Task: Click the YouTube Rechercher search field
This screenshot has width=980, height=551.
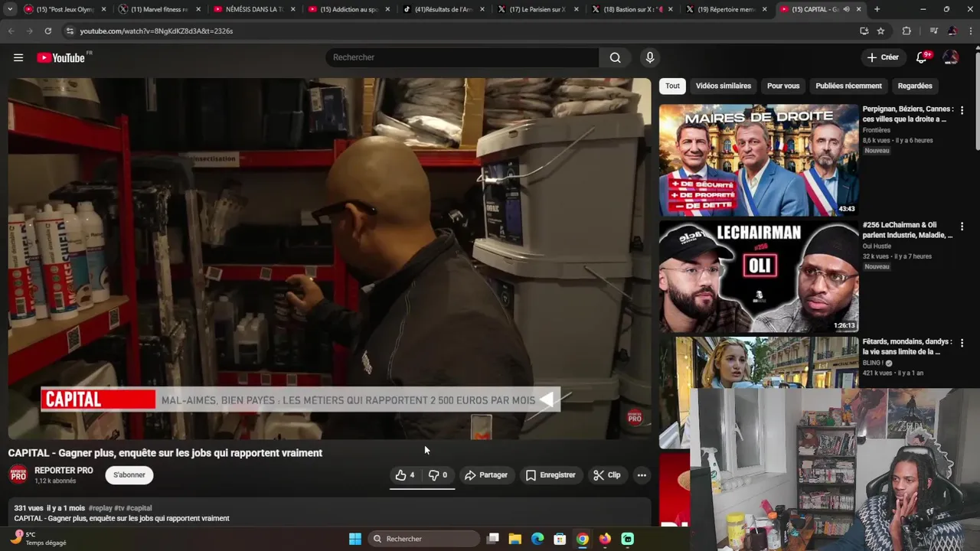Action: coord(462,57)
